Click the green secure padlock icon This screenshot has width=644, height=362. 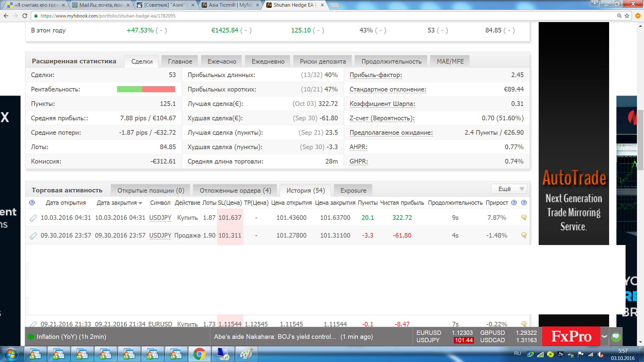tap(36, 16)
